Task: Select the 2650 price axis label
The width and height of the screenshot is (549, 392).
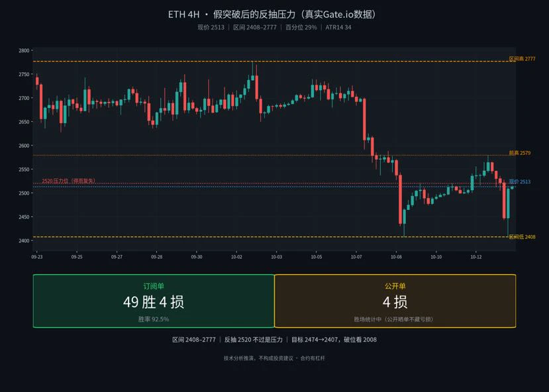Action: (24, 122)
